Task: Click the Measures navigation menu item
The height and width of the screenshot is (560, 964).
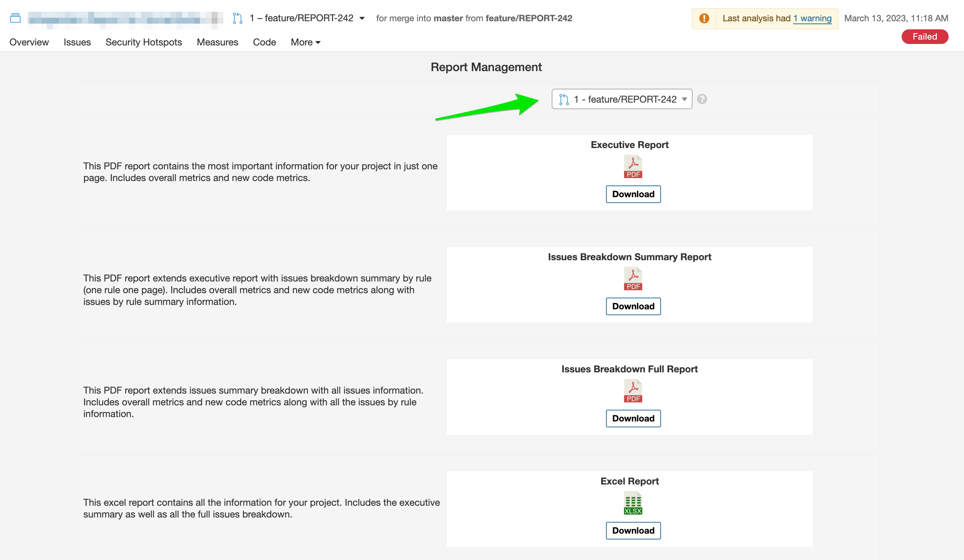Action: pyautogui.click(x=218, y=42)
